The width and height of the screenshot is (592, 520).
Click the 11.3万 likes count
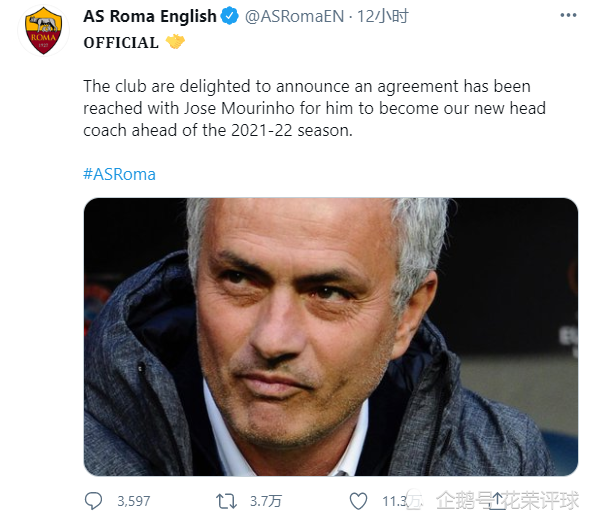point(402,501)
